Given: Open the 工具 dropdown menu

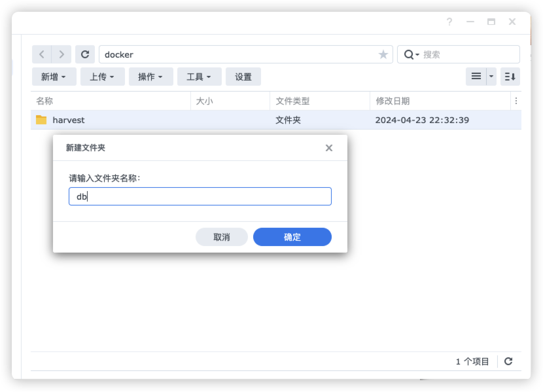Looking at the screenshot, I should tap(199, 77).
